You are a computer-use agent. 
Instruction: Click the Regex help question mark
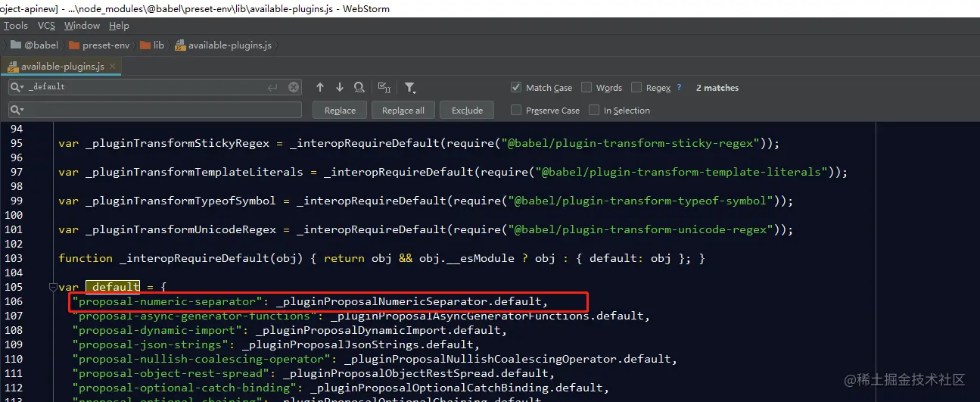click(679, 88)
